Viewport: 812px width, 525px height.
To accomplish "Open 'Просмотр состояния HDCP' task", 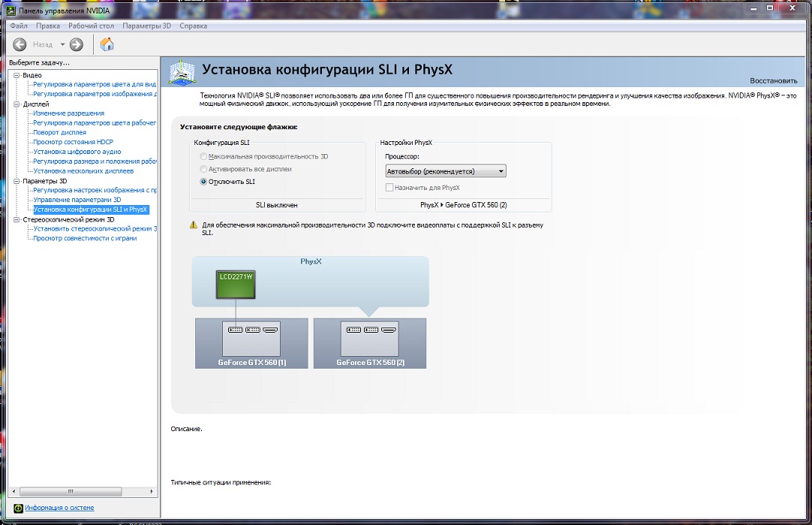I will [73, 142].
